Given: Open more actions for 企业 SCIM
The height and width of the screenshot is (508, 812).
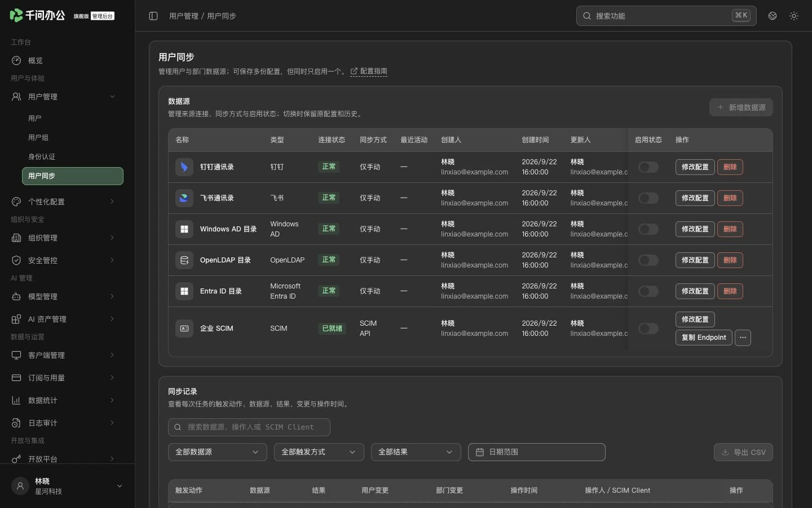Looking at the screenshot, I should pyautogui.click(x=743, y=338).
